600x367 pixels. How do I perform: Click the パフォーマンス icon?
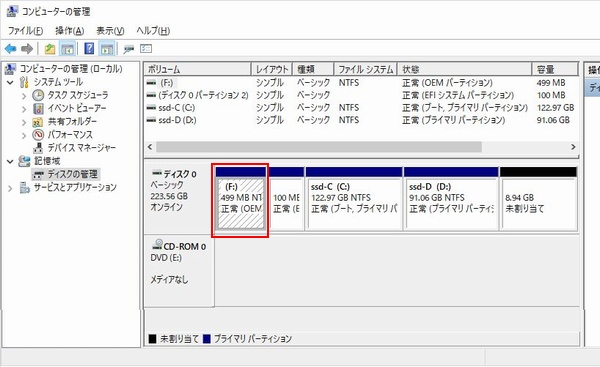(38, 135)
